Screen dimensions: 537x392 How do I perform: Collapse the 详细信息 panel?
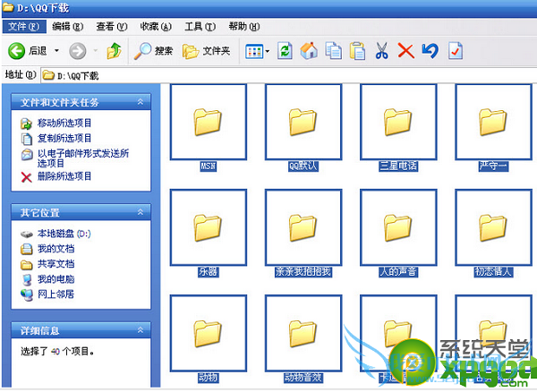(x=141, y=330)
